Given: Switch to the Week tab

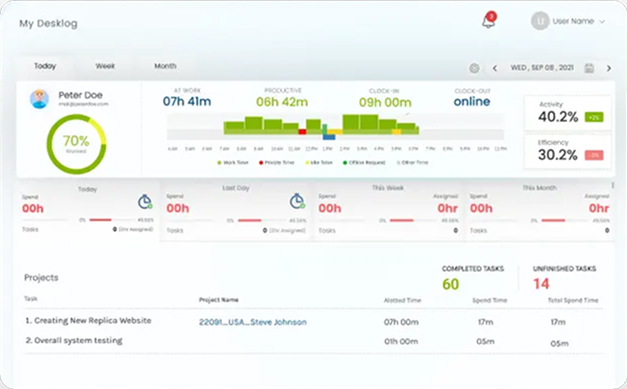Looking at the screenshot, I should click(105, 66).
